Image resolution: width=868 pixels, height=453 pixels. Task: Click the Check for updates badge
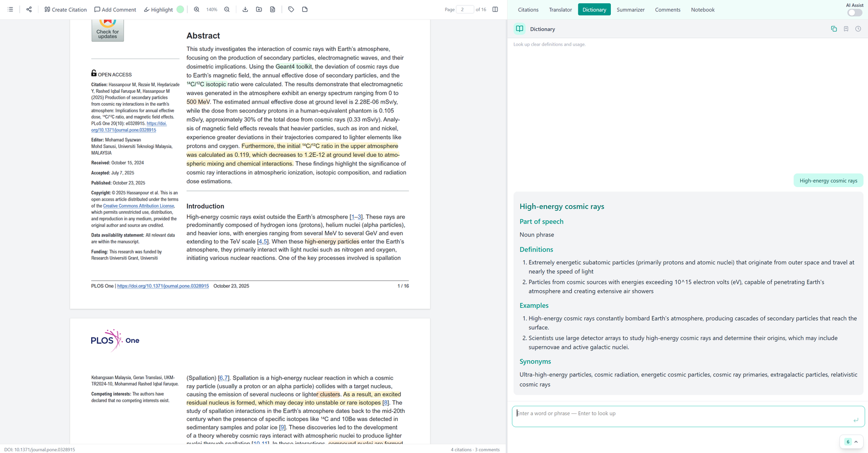point(107,30)
